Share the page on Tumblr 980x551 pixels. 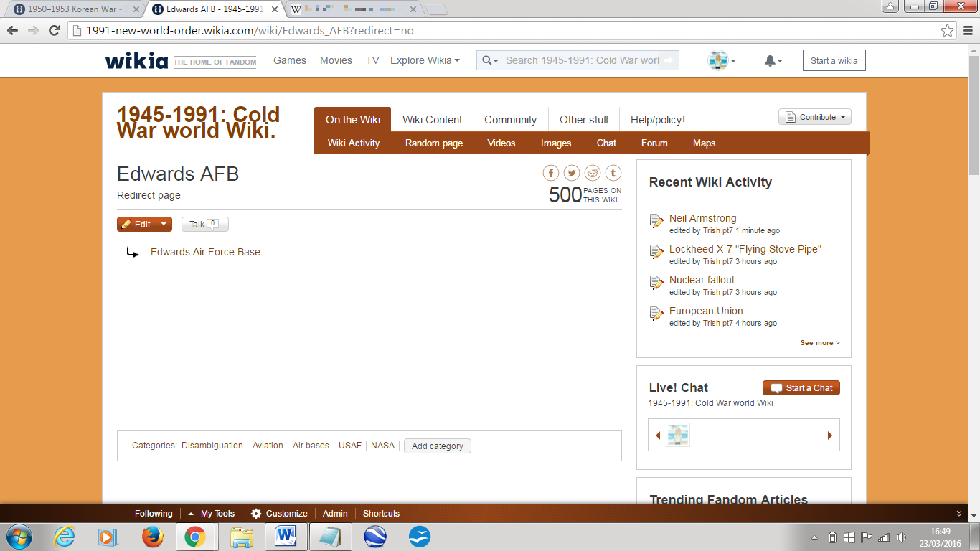pos(613,173)
